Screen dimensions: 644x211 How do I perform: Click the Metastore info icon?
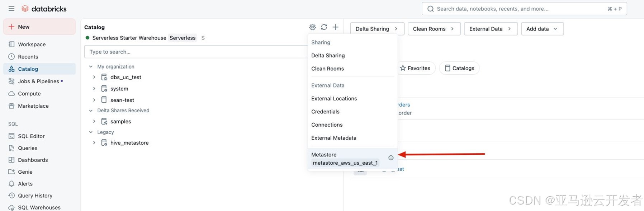pos(391,158)
